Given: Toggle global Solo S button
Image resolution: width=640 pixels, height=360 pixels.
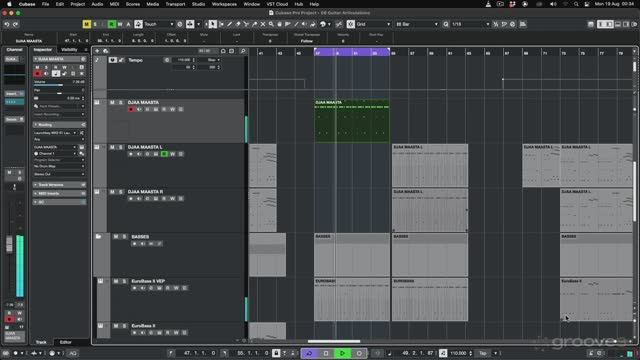Looking at the screenshot, I should coord(95,24).
